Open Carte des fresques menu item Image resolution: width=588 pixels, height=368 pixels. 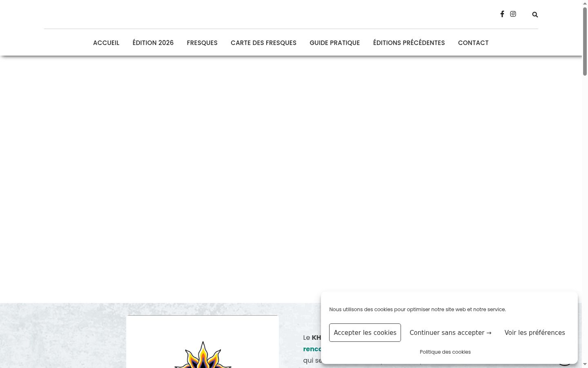click(263, 43)
